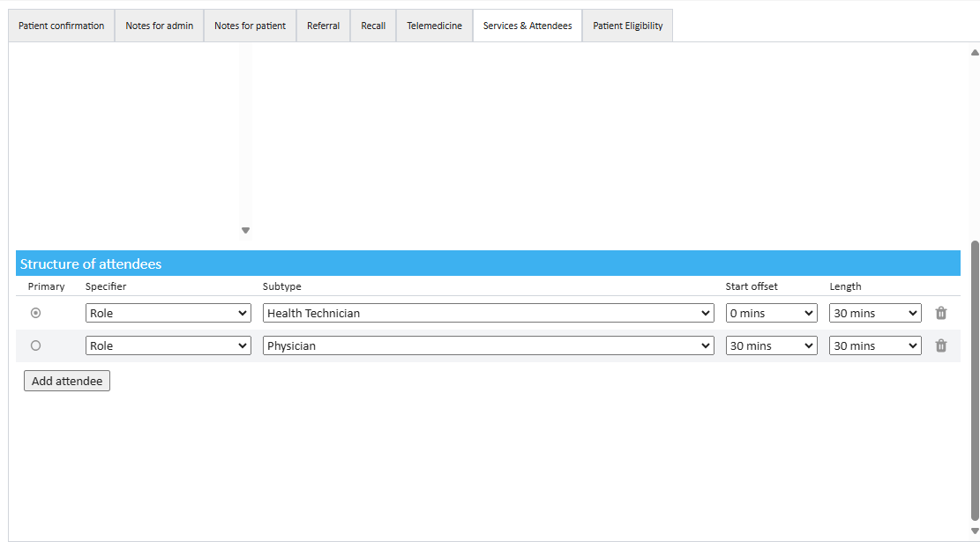The width and height of the screenshot is (980, 542).
Task: Open Specifier dropdown for Physician row
Action: coord(168,345)
